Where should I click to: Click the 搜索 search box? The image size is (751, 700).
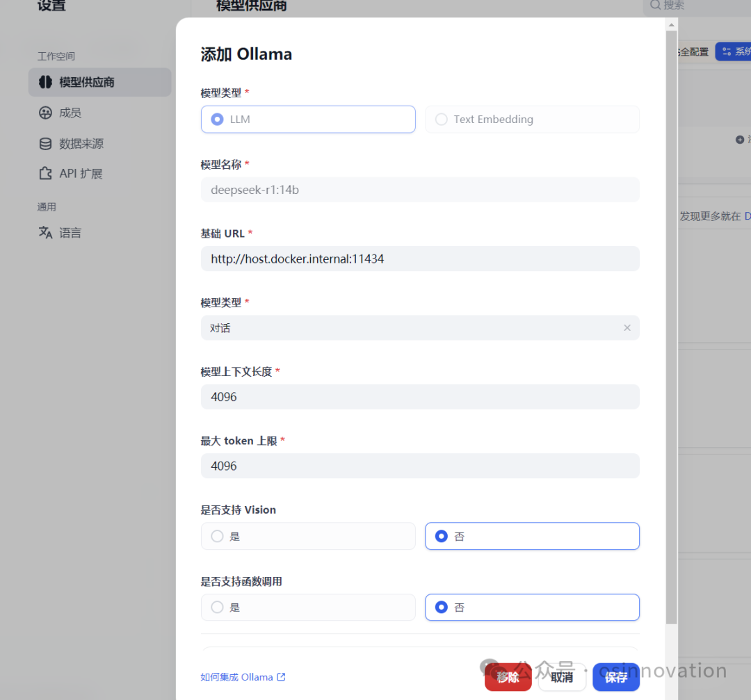pos(697,6)
